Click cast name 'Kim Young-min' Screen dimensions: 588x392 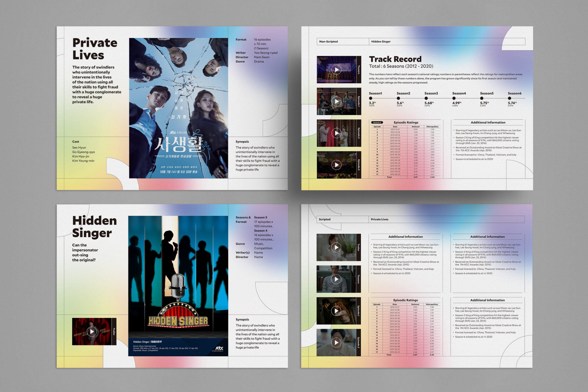pyautogui.click(x=83, y=161)
